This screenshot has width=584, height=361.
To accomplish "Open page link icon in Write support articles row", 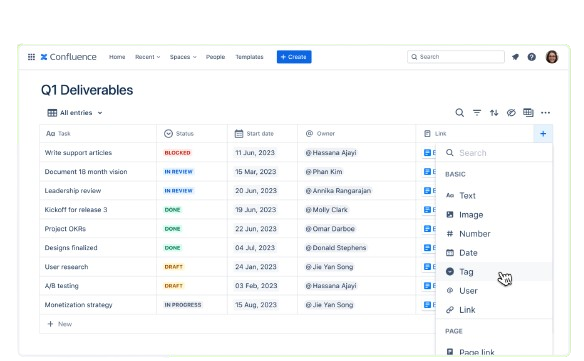I will (x=428, y=153).
